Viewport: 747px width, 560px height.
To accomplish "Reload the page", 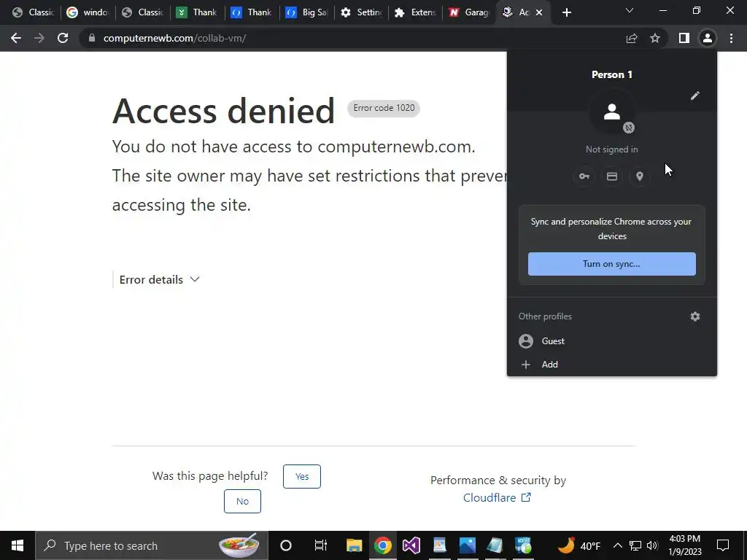I will [x=63, y=38].
